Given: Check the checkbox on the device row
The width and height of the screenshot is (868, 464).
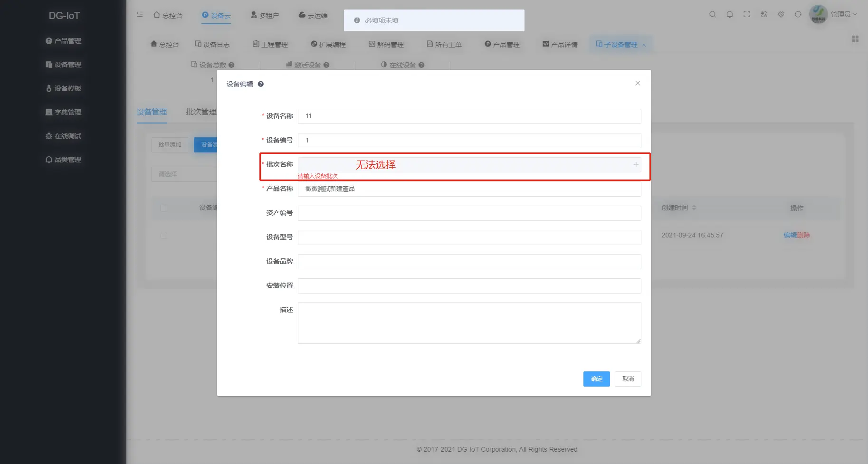Looking at the screenshot, I should tap(163, 235).
